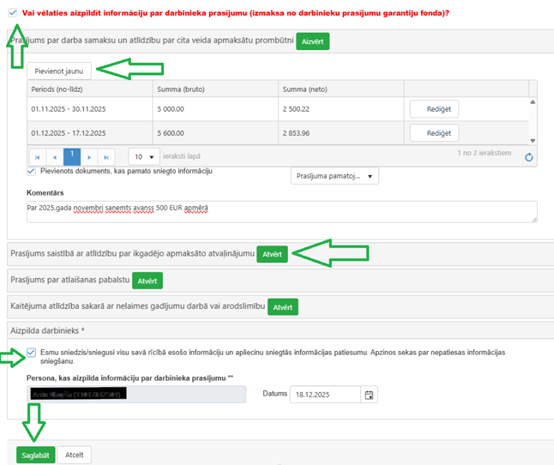
Task: Open the Prasījums par atlaišanas pabalstu section
Action: (x=147, y=281)
